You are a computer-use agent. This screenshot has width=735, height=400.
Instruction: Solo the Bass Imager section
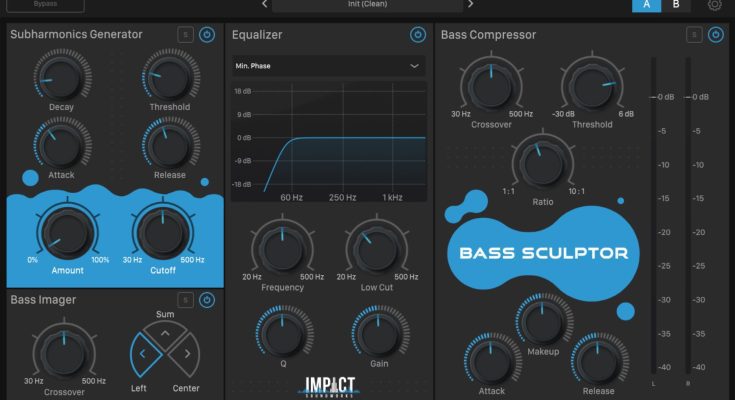[185, 299]
